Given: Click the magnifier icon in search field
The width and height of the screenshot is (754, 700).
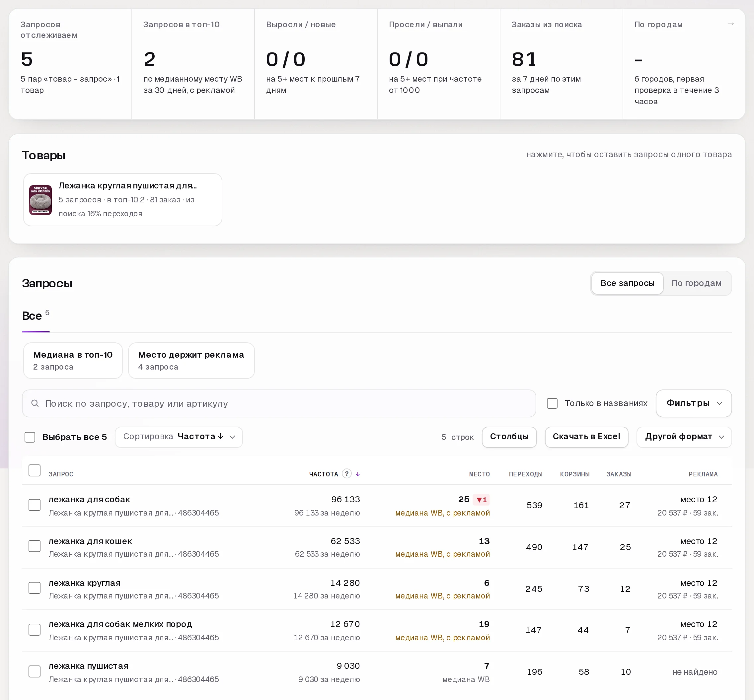Looking at the screenshot, I should (x=35, y=403).
